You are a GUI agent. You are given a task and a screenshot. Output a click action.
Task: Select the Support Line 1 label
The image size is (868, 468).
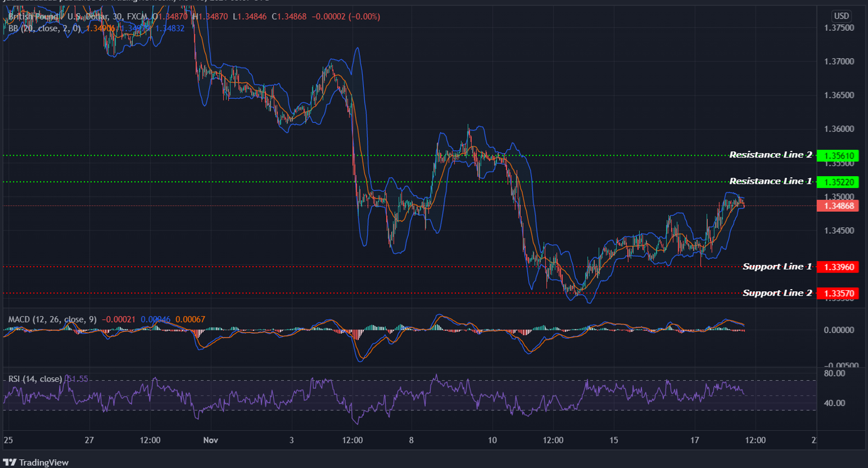(777, 267)
